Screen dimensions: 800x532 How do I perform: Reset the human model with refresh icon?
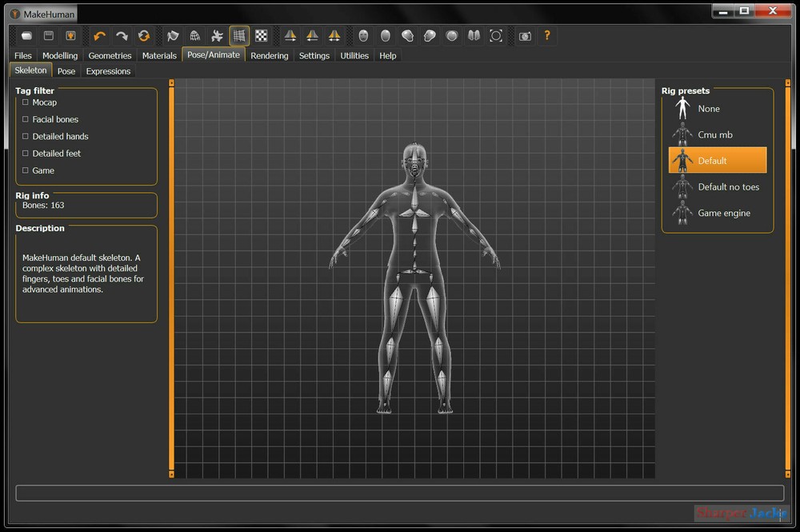[x=144, y=36]
